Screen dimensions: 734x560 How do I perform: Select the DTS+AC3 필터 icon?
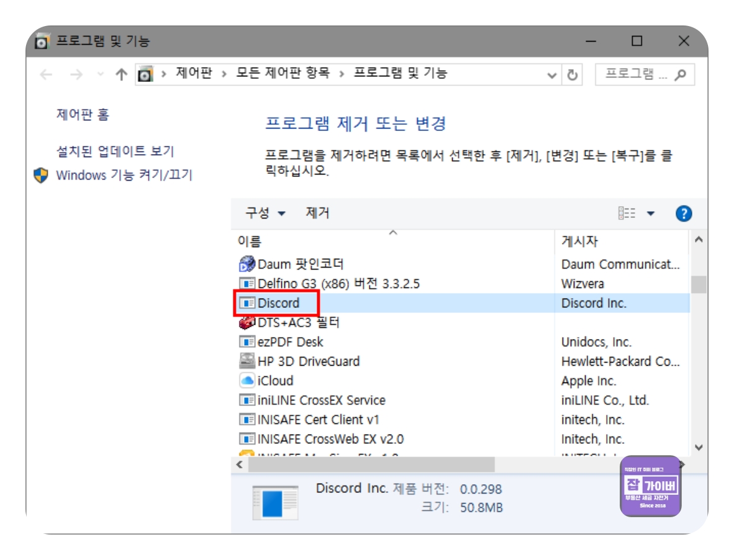247,322
